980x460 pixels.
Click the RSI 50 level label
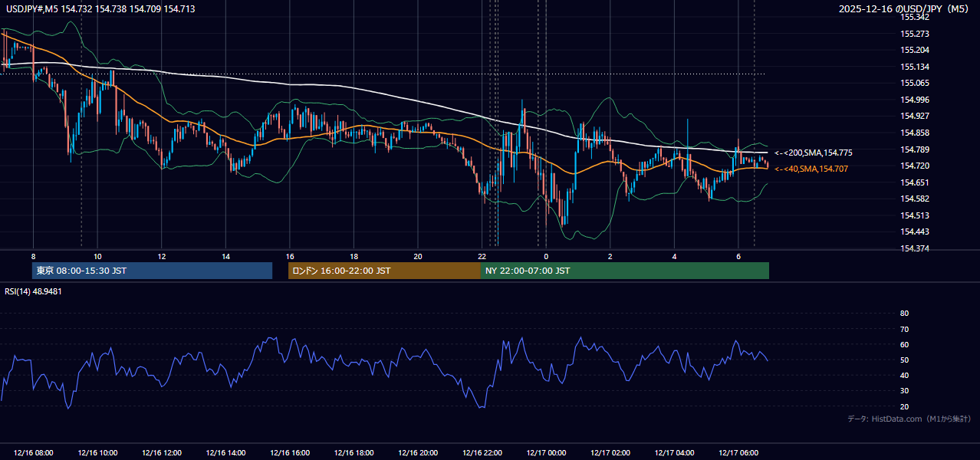(904, 360)
